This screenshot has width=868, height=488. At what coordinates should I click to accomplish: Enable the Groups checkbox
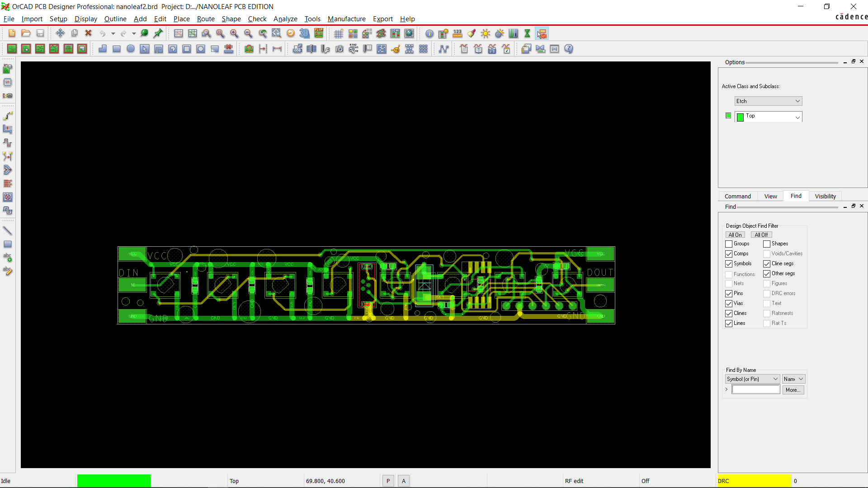[x=729, y=244]
